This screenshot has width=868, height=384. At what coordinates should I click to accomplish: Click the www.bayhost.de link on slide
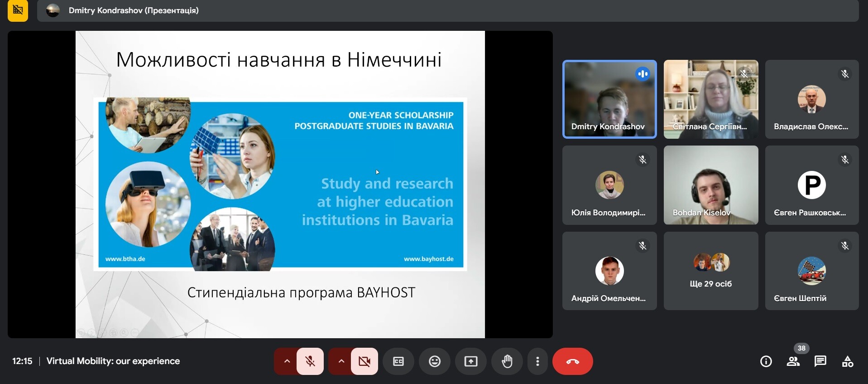click(429, 259)
